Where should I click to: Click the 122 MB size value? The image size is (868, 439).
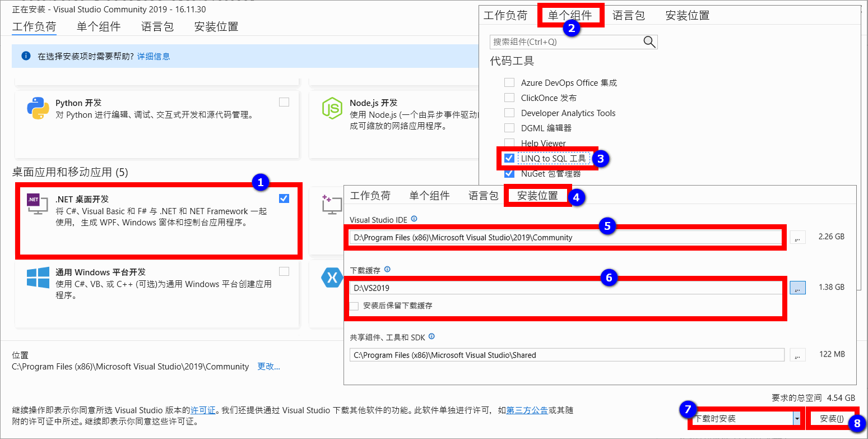coord(832,354)
